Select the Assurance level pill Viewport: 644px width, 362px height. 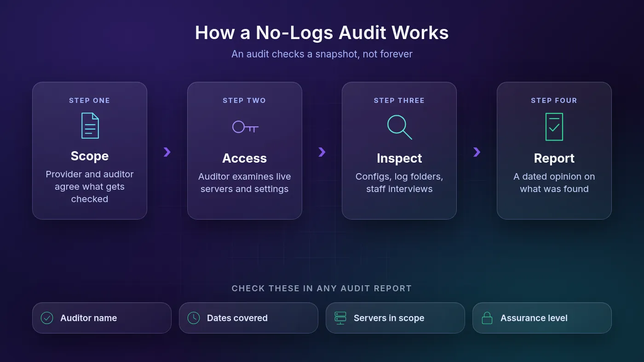pos(542,318)
